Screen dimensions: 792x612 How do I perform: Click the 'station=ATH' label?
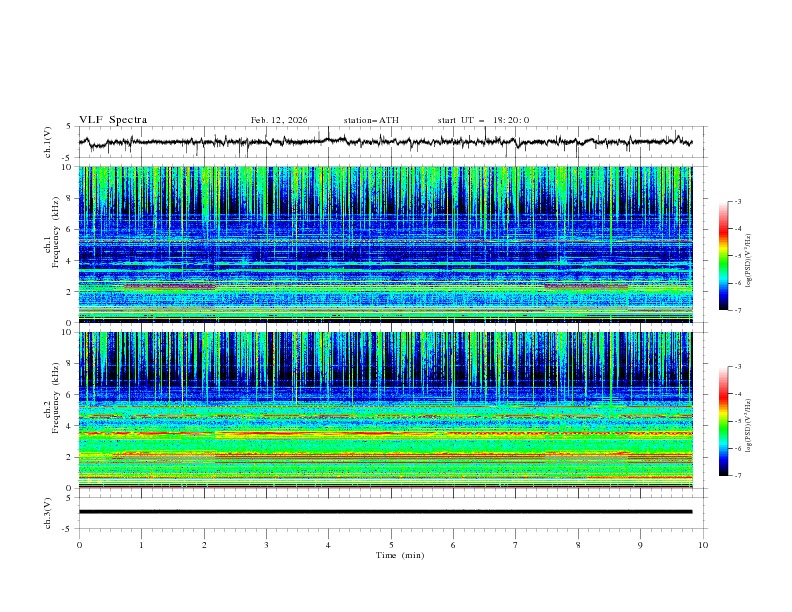coord(371,120)
